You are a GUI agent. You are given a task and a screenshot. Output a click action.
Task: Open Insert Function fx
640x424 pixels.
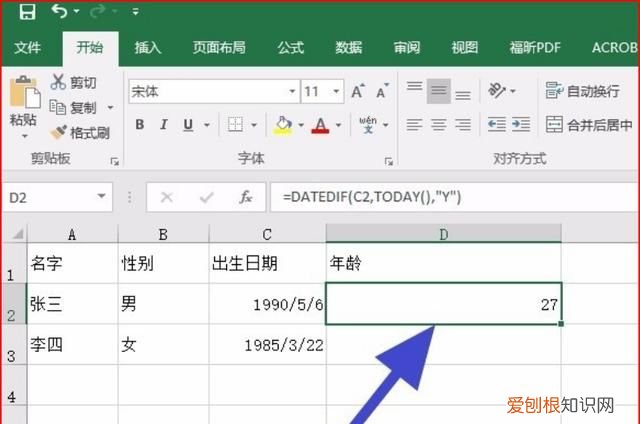(x=246, y=198)
